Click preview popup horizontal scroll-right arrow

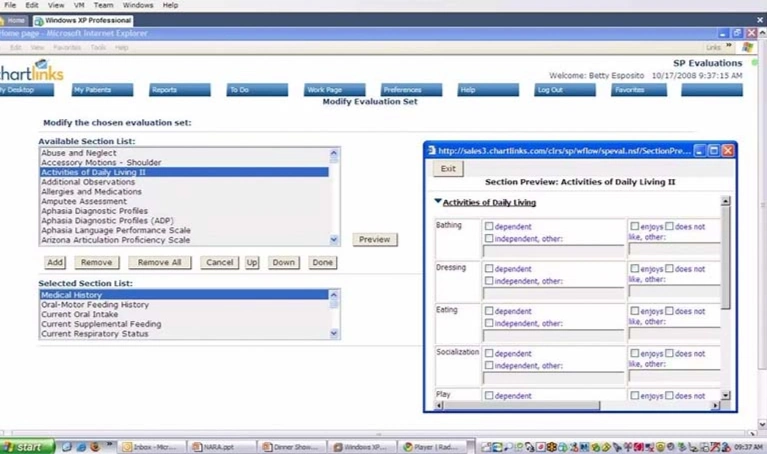coord(715,406)
